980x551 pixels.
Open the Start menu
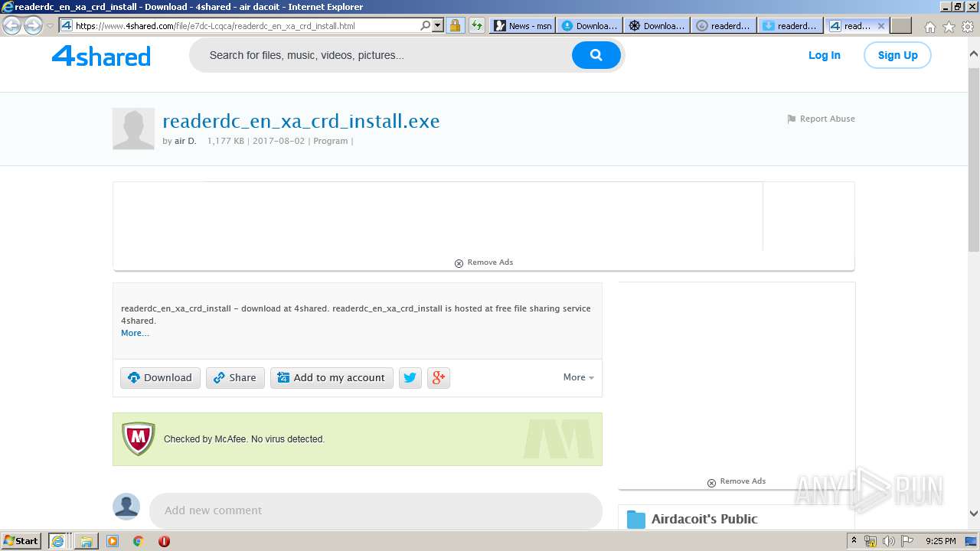(x=21, y=541)
